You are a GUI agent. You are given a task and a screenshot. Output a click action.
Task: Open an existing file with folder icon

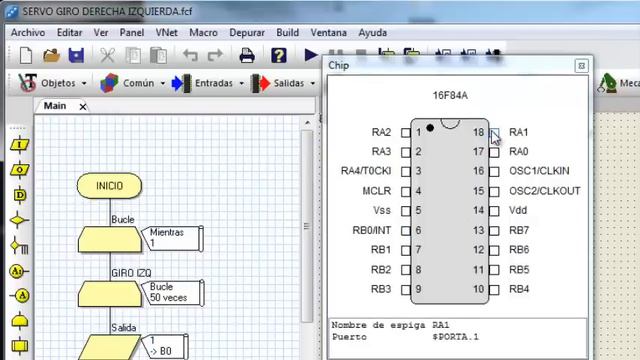(x=51, y=55)
